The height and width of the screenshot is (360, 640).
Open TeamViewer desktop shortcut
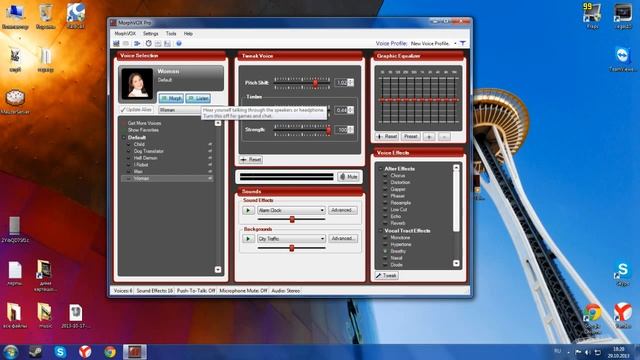pyautogui.click(x=622, y=59)
